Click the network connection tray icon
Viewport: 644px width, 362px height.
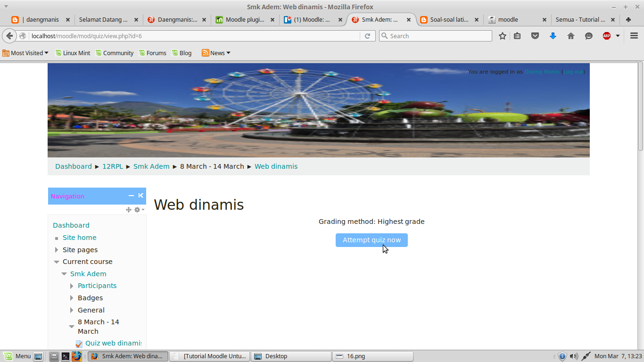(586, 356)
